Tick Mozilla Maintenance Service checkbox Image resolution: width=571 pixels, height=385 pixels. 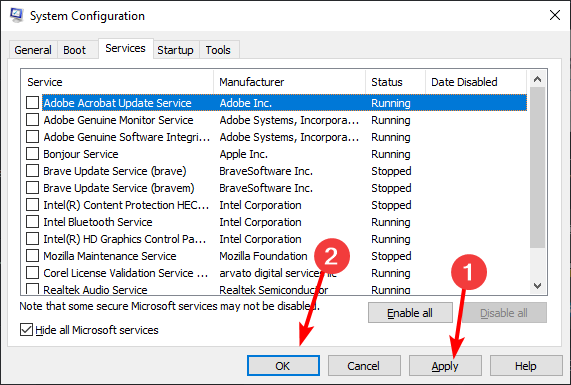[32, 256]
